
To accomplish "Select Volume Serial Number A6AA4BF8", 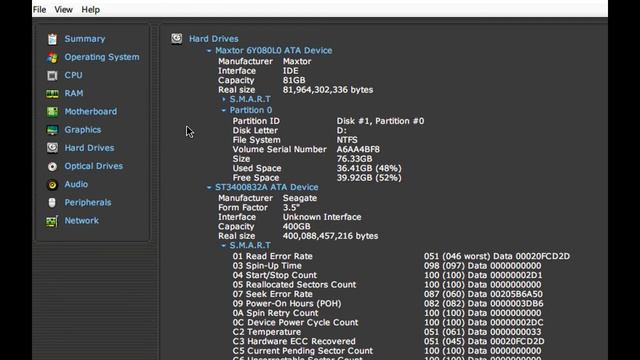I will pos(358,149).
